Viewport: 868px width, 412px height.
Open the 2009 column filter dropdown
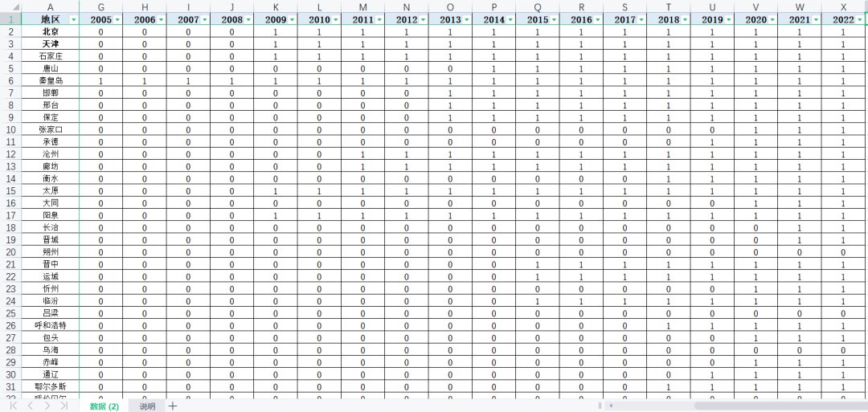coord(293,20)
